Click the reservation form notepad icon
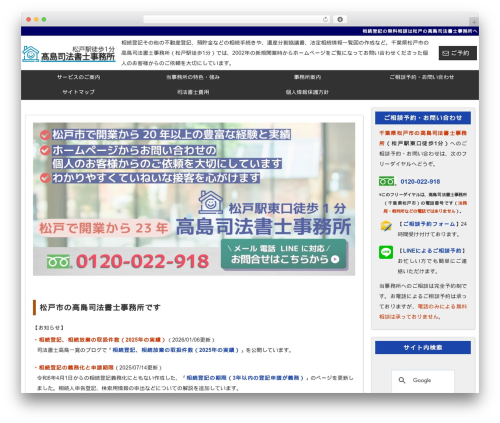This screenshot has width=500, height=423. coord(386,226)
